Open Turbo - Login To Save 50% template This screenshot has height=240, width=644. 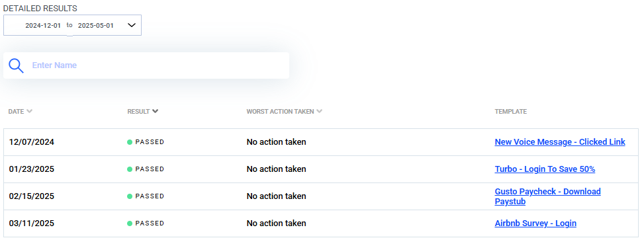coord(545,169)
